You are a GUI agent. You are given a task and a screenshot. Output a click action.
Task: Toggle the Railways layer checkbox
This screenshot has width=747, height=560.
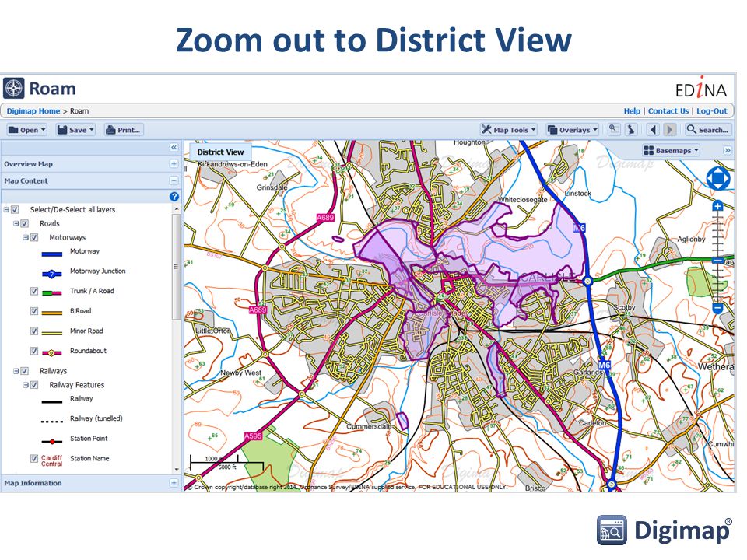point(25,371)
